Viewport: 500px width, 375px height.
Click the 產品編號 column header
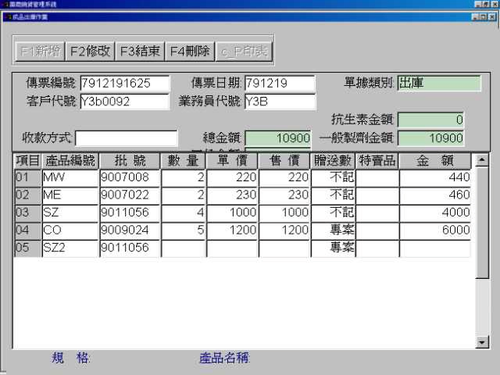(x=70, y=161)
